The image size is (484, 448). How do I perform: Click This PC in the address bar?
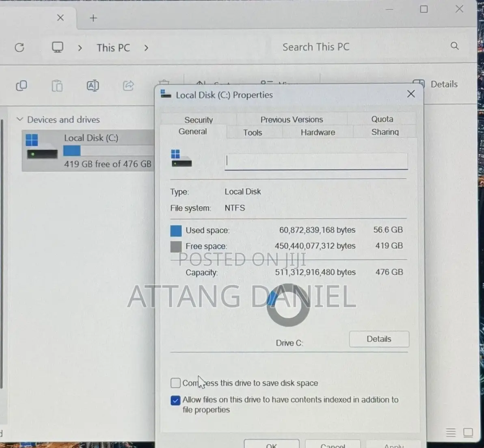pyautogui.click(x=113, y=48)
